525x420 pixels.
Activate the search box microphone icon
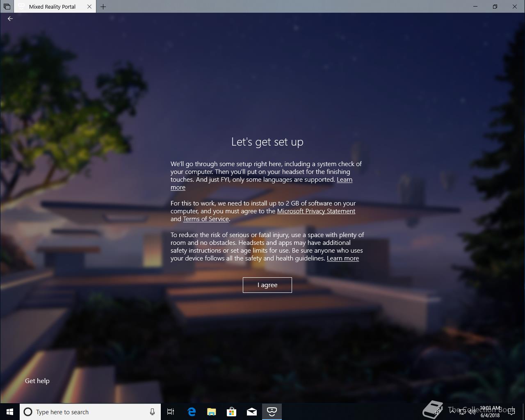click(152, 412)
